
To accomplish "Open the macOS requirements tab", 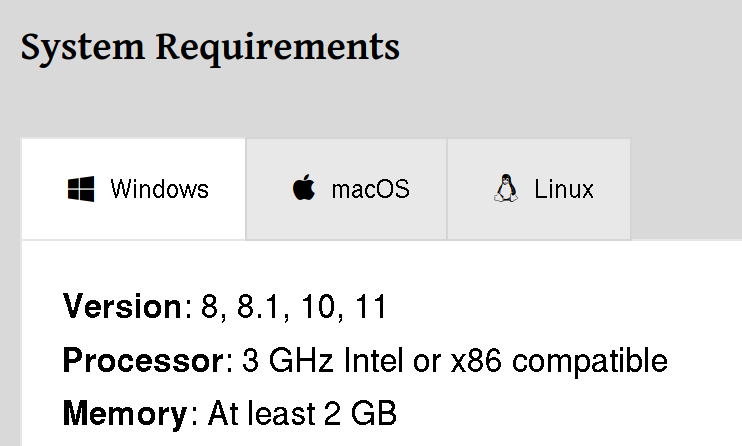I will pos(370,189).
